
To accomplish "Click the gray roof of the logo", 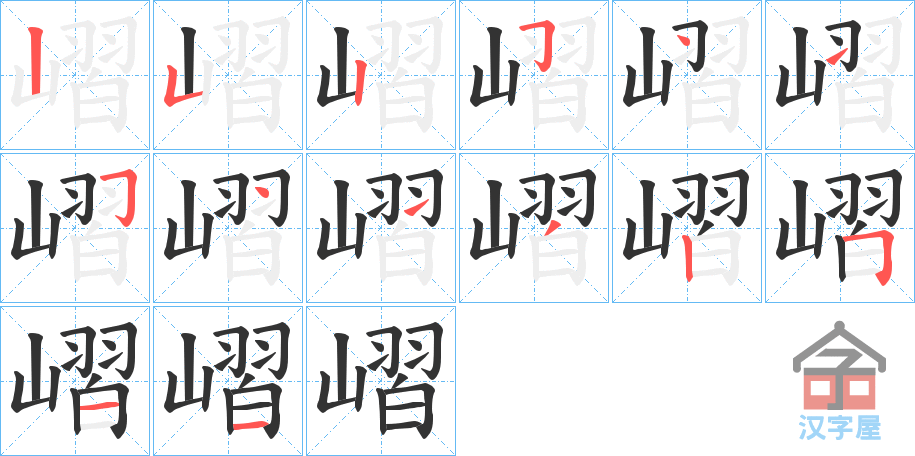I will 839,346.
